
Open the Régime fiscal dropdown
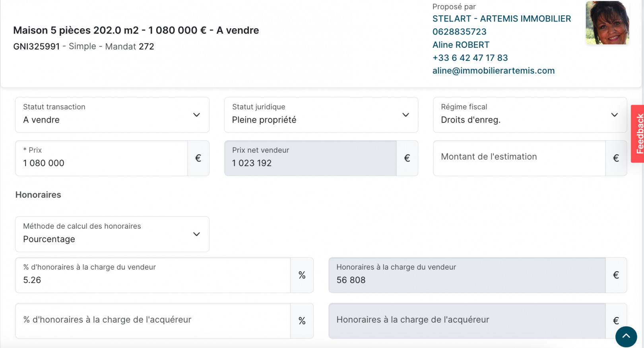tap(530, 115)
